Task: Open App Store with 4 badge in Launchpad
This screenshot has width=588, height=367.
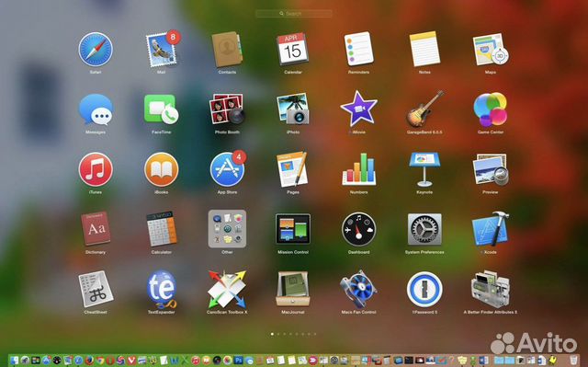Action: coord(228,169)
